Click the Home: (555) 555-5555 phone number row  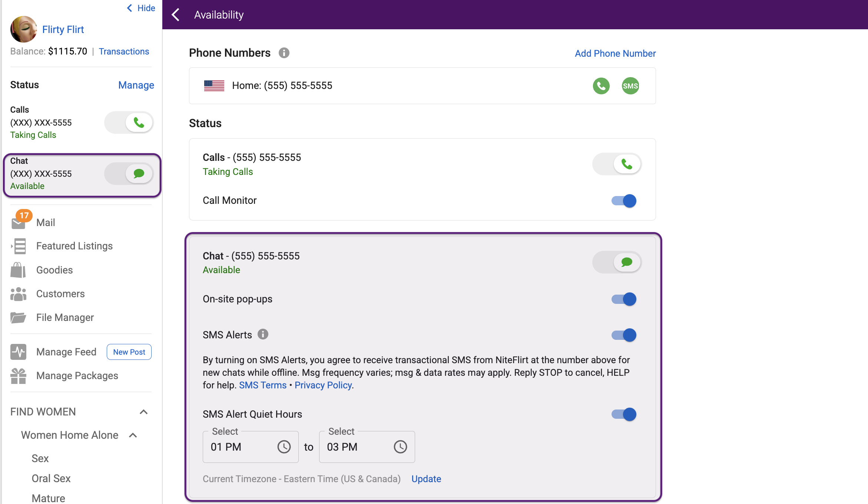422,86
